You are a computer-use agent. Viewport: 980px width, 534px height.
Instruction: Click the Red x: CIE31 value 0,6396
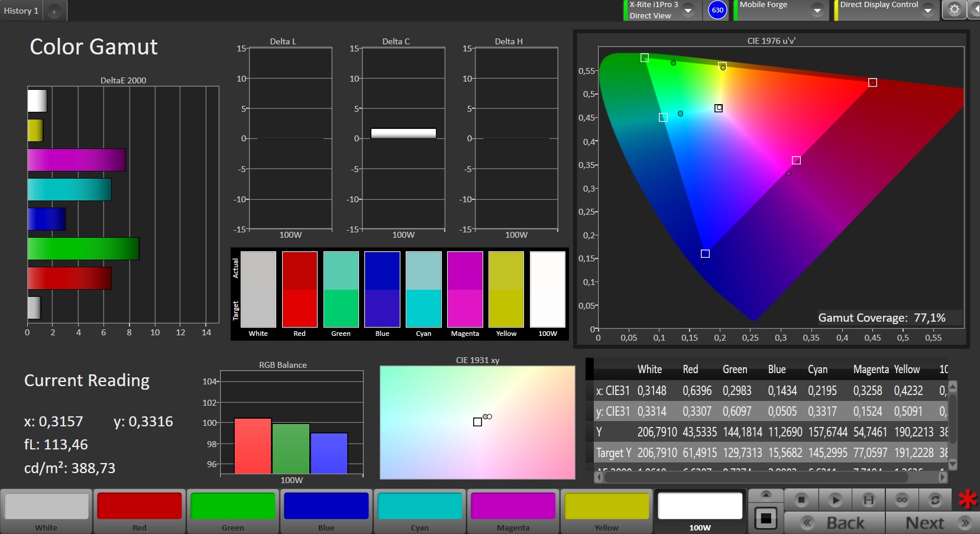click(697, 390)
